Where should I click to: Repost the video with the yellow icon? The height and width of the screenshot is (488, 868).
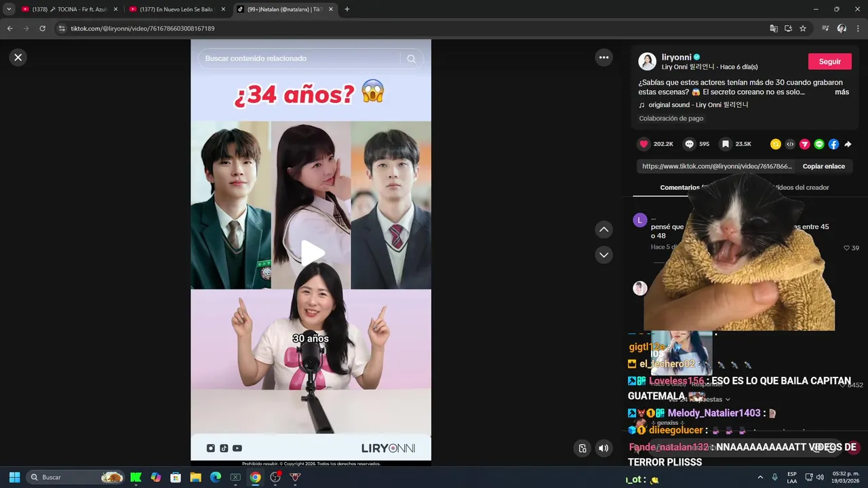tap(776, 144)
